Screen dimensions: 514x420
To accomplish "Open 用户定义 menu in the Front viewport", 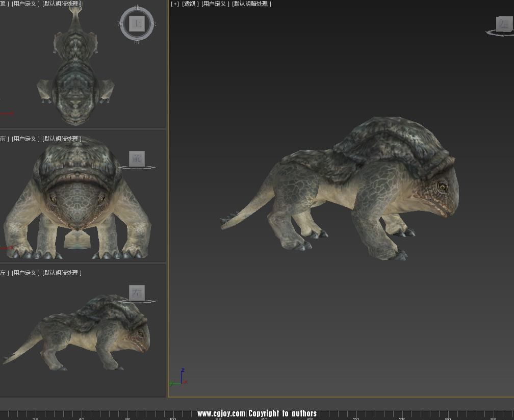I will pos(25,139).
